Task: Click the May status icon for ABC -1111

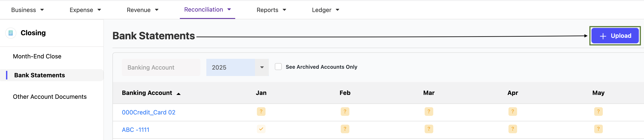Action: tap(598, 129)
